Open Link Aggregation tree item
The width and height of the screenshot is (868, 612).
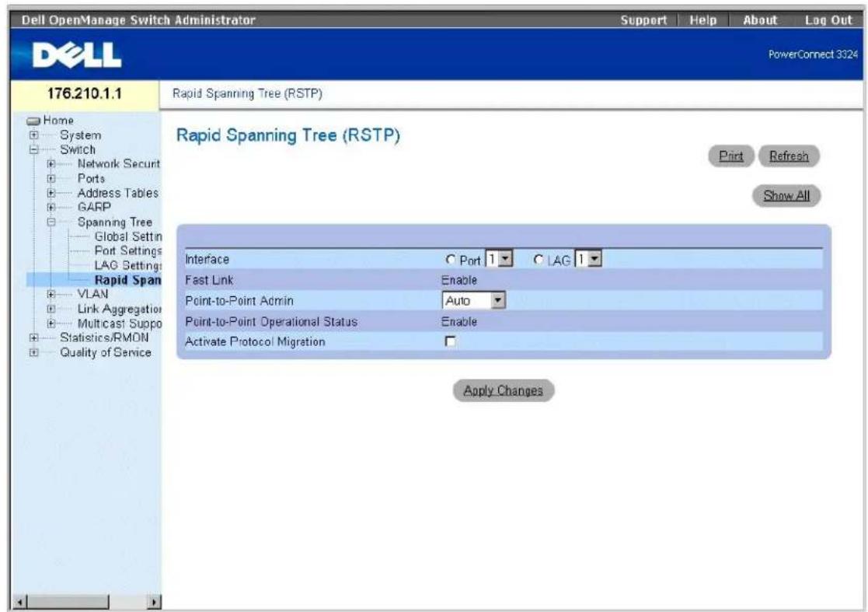coord(119,309)
